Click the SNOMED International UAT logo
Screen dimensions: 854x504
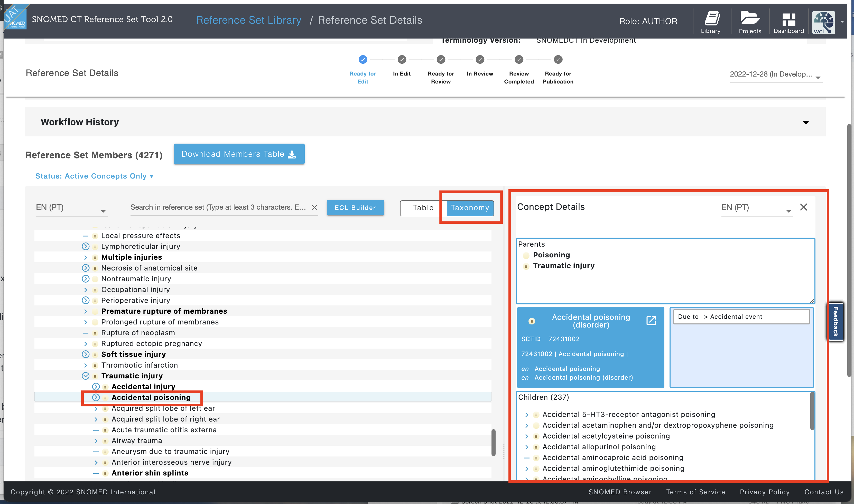(x=15, y=18)
